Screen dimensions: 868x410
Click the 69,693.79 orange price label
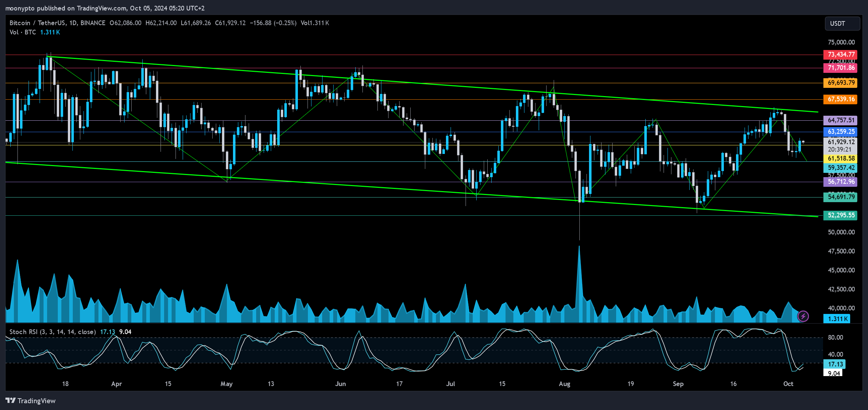pos(841,83)
